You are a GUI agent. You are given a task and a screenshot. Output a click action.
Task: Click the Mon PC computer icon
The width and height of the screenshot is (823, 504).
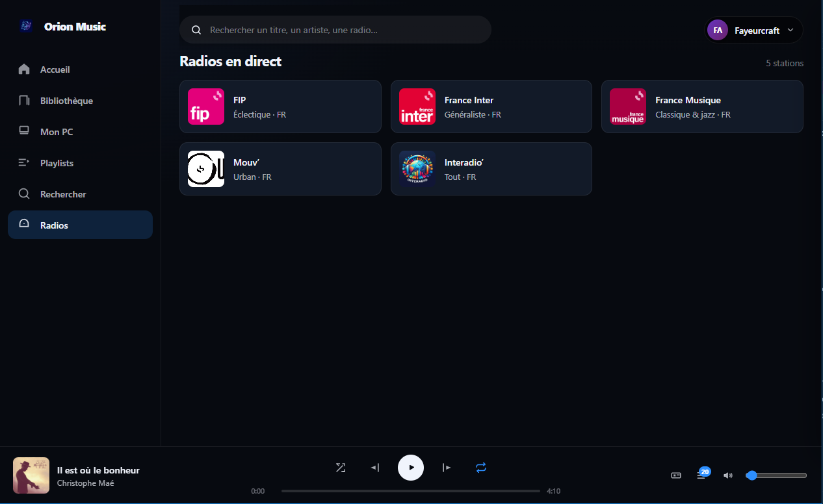click(x=24, y=131)
